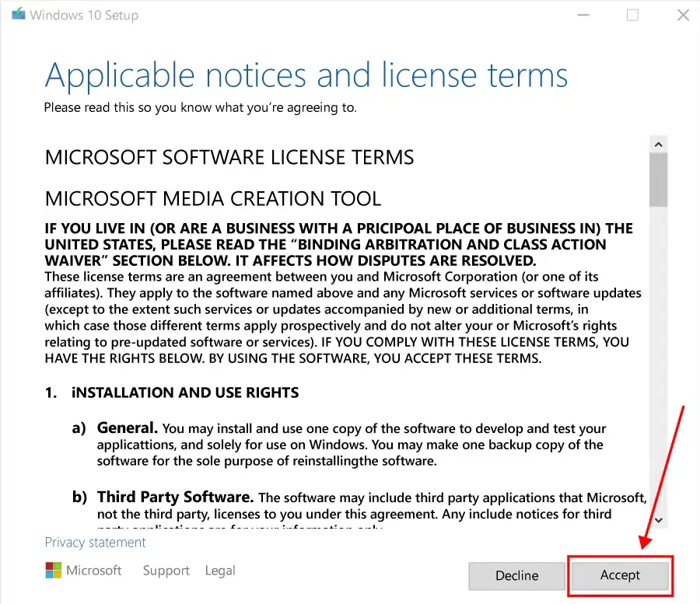This screenshot has width=700, height=604.
Task: Click the license text scrollbar thumb
Action: click(x=658, y=180)
